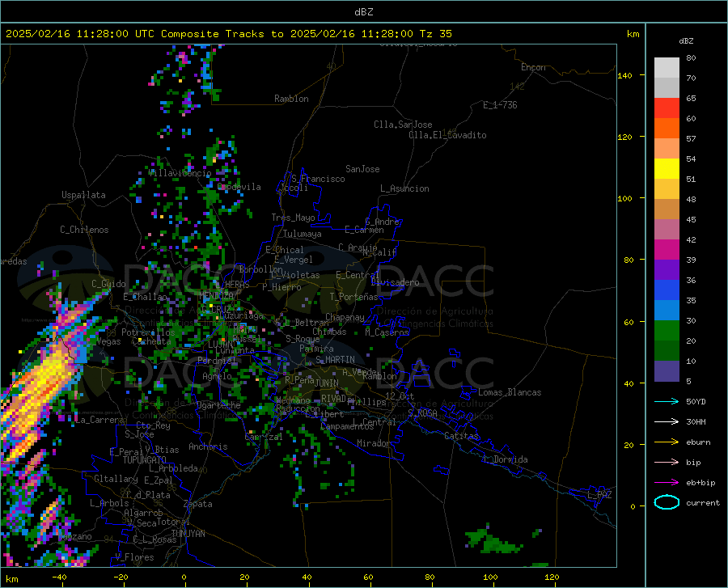Pick the gray swatch between 65 and 70

667,87
